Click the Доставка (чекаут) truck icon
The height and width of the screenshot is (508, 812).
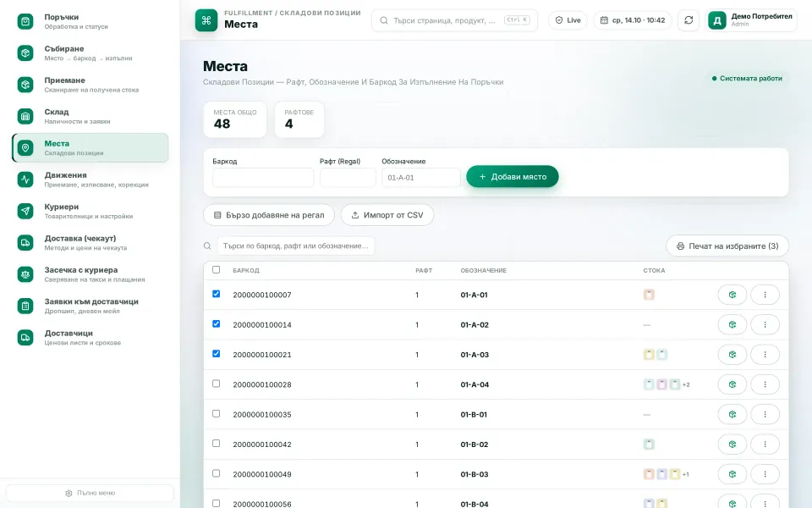point(25,243)
